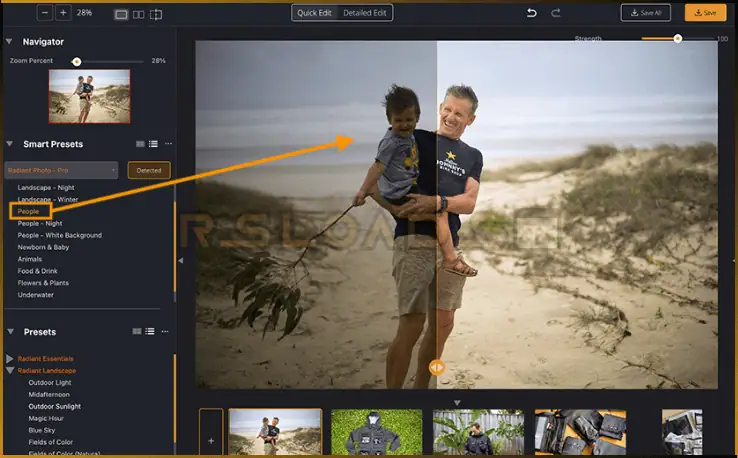
Task: Adjust the Strength slider handle
Action: (677, 39)
